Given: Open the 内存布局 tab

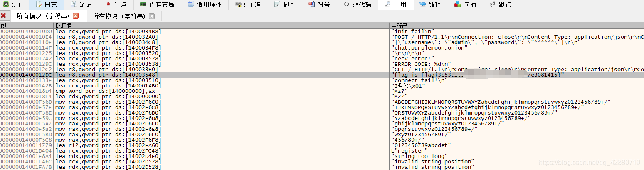Looking at the screenshot, I should pyautogui.click(x=157, y=5).
